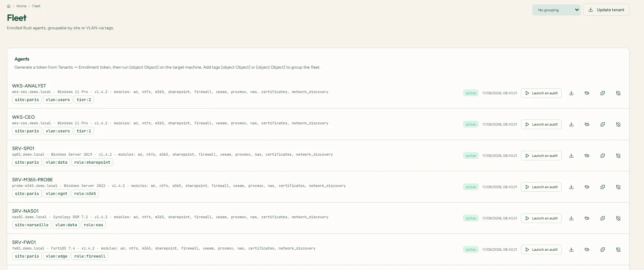Screen dimensions: 644x270
Task: Click the download icon for SRV-FW01
Action: coord(571,250)
